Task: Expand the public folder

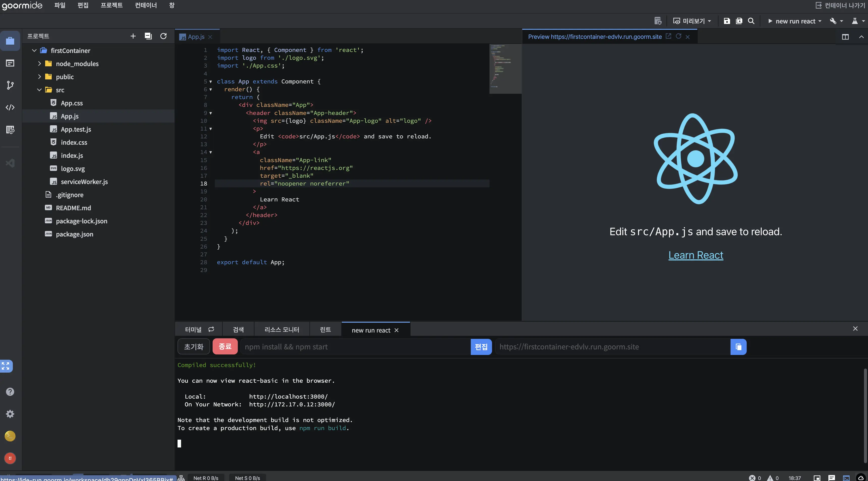Action: tap(39, 76)
